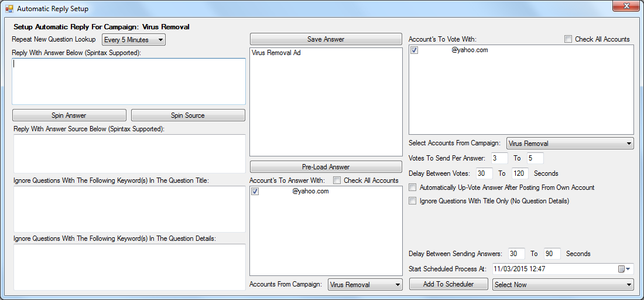The width and height of the screenshot is (644, 300).
Task: Open the Repeat New Question Lookup dropdown
Action: pos(133,40)
